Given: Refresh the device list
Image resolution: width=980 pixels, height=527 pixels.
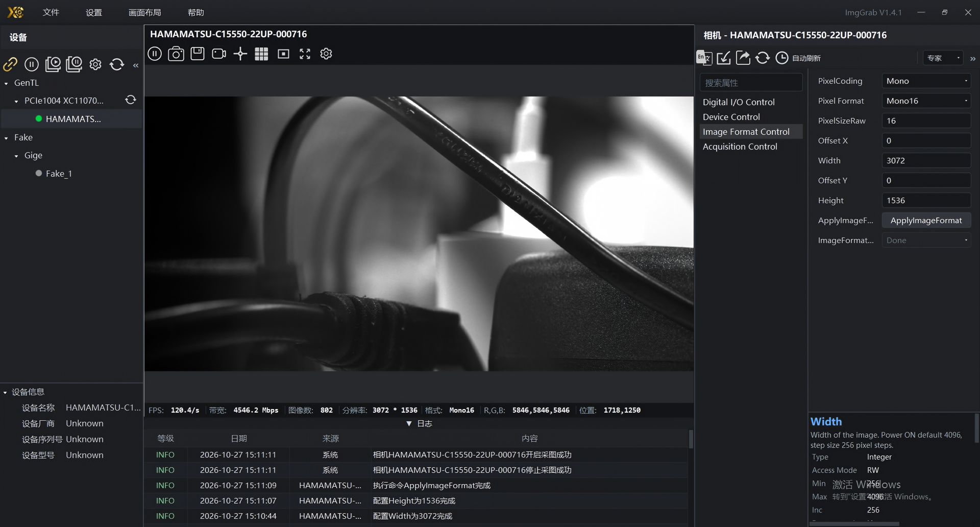Looking at the screenshot, I should click(117, 64).
